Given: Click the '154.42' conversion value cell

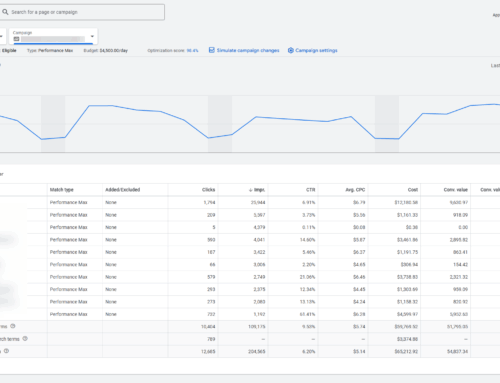Looking at the screenshot, I should pyautogui.click(x=460, y=265).
